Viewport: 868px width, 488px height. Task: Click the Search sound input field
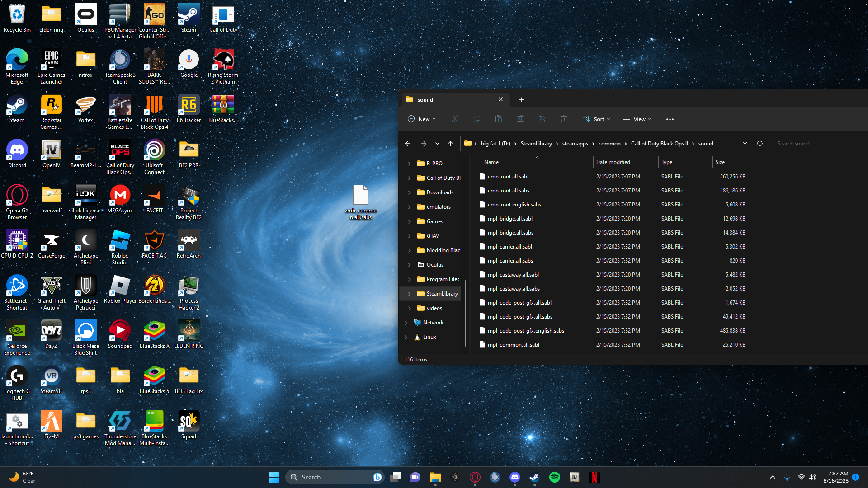click(820, 144)
